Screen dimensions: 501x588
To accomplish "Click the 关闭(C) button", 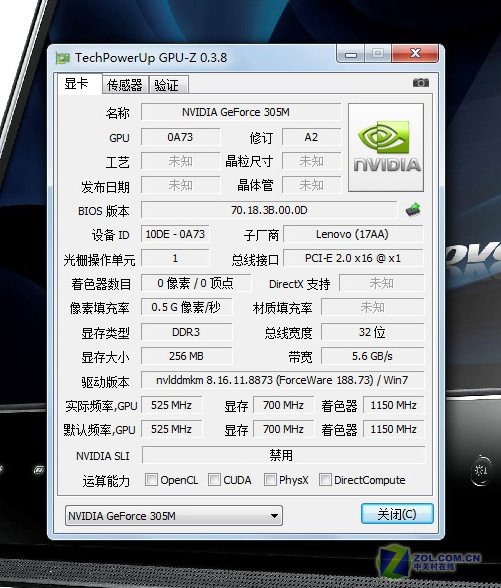I will 397,514.
